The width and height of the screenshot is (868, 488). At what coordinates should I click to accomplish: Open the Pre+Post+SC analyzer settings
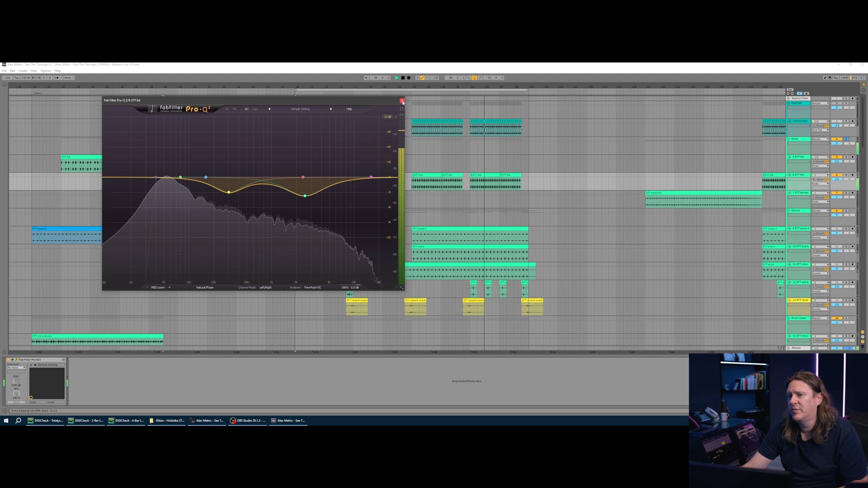(312, 288)
